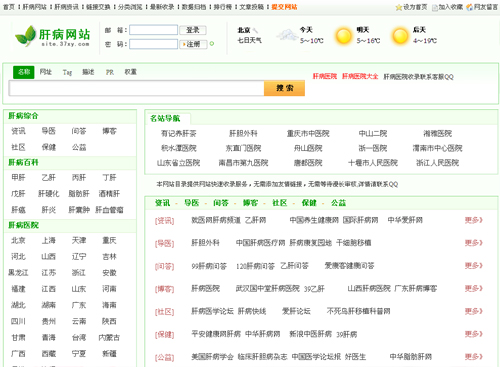500x367 pixels.
Task: Click 有记养肝茶 in 名站导航
Action: tap(179, 134)
